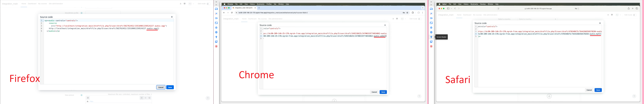Screen dimensions: 644x104
Task: Click My courses in the Safari Moodle nav
Action: 477,15
